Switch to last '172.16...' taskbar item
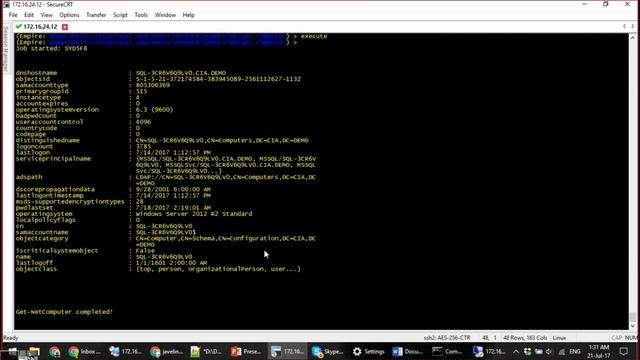This screenshot has width=640, height=360. [x=489, y=351]
